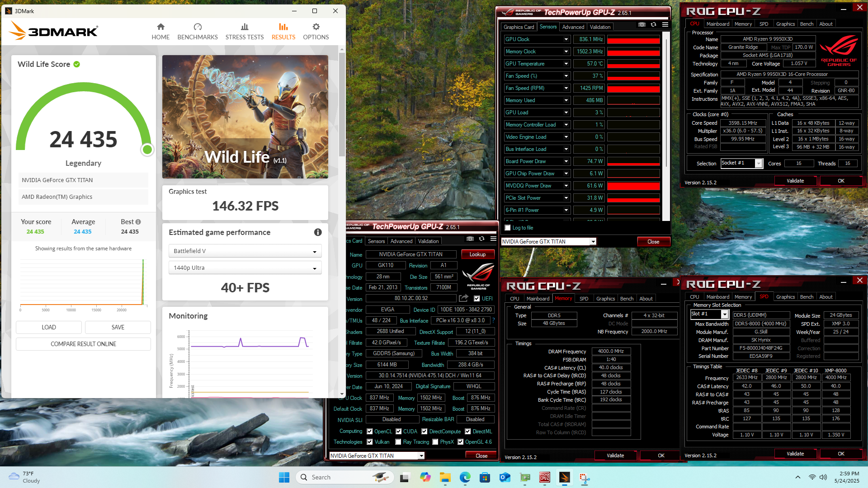This screenshot has height=488, width=868.
Task: Click Lookup button in GPU-Z
Action: point(477,254)
